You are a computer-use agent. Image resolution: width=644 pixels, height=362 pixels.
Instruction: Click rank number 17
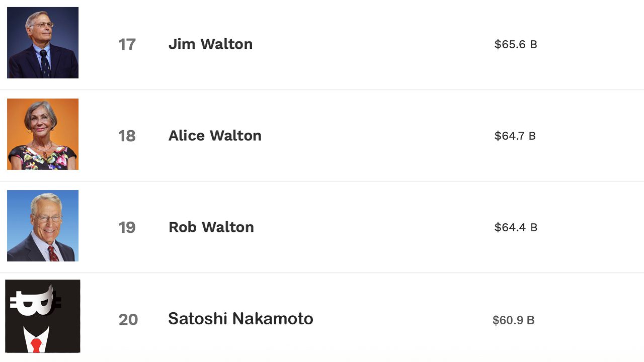(127, 45)
